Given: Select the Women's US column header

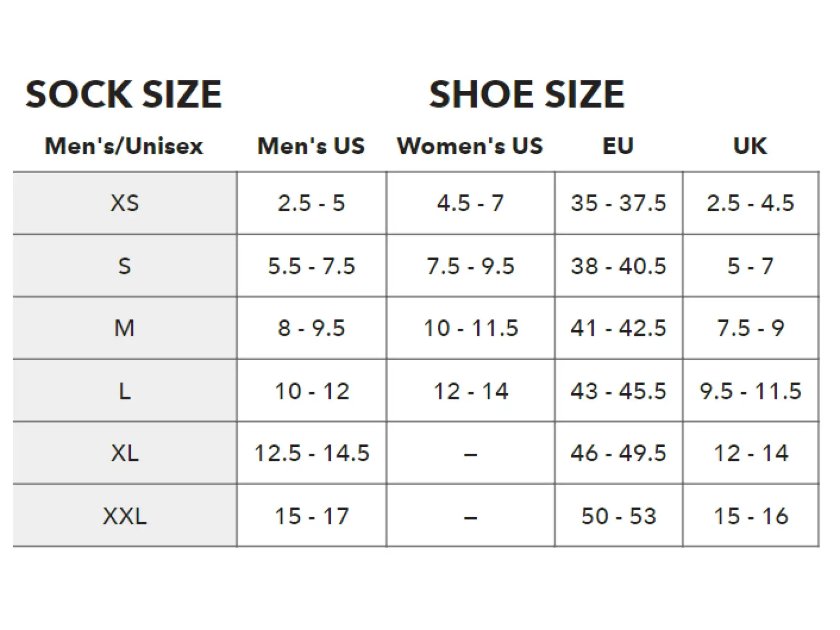Looking at the screenshot, I should 470,146.
